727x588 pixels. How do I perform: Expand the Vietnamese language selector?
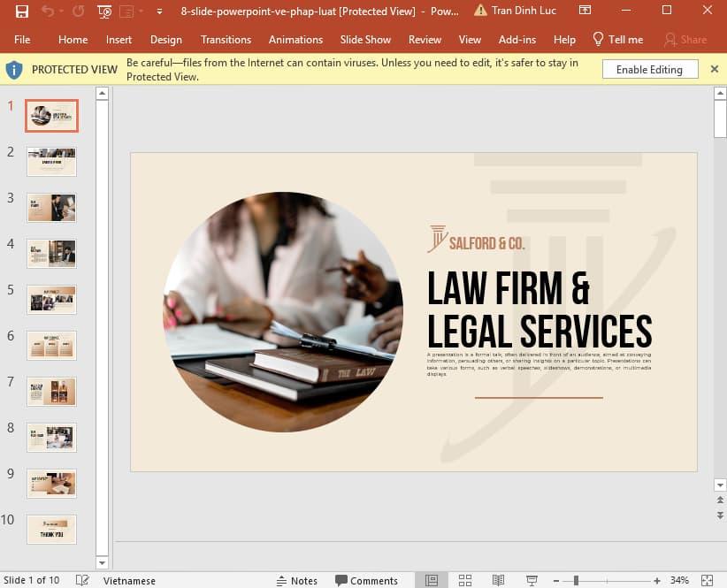(x=129, y=580)
